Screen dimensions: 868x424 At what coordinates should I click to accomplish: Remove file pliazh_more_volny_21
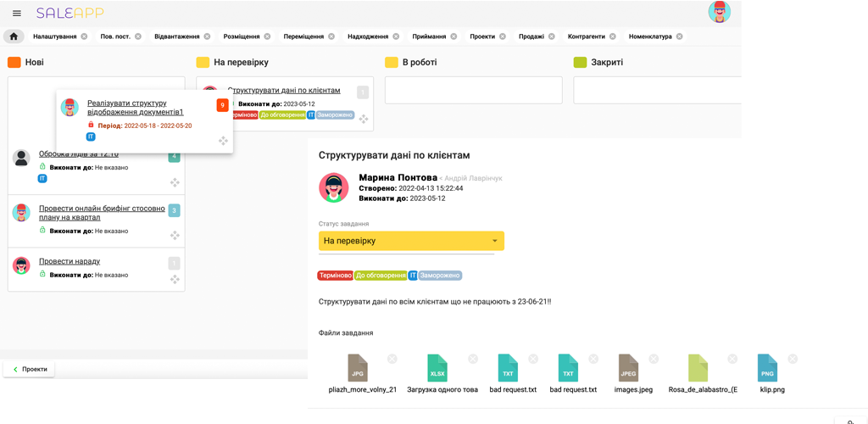(x=392, y=359)
